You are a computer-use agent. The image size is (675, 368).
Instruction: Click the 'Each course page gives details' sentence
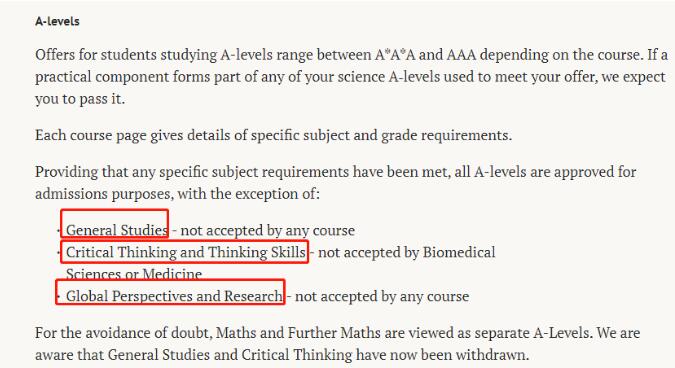click(273, 135)
